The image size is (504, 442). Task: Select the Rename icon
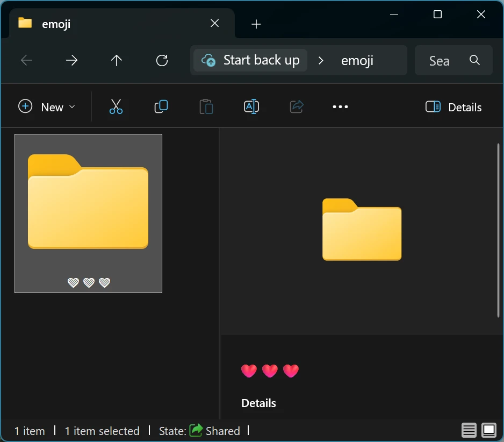pos(251,106)
